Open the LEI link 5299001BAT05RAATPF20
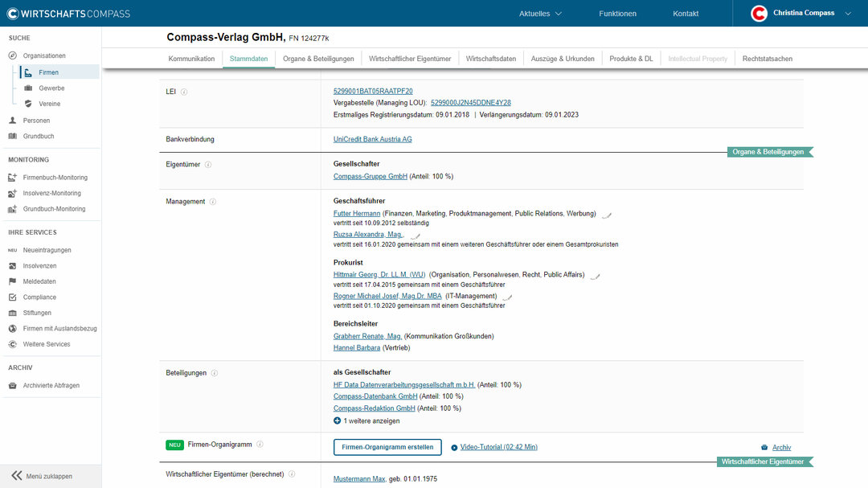Viewport: 868px width, 488px height. 373,92
